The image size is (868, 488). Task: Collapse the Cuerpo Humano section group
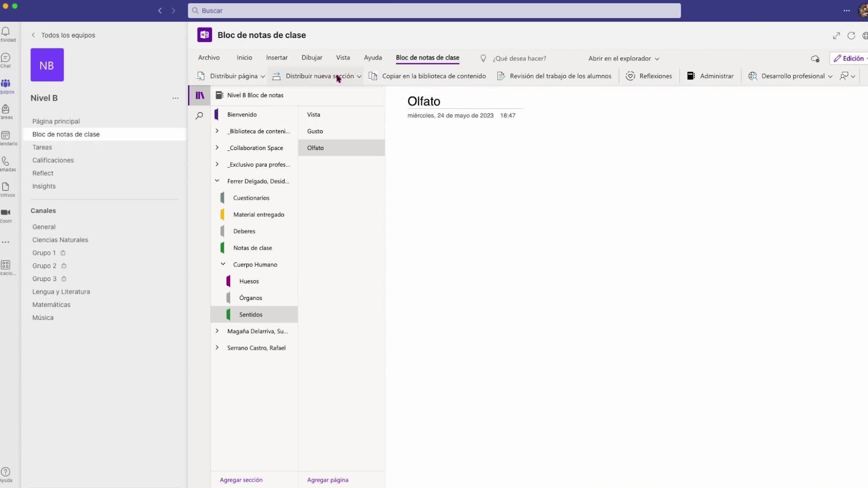tap(223, 264)
